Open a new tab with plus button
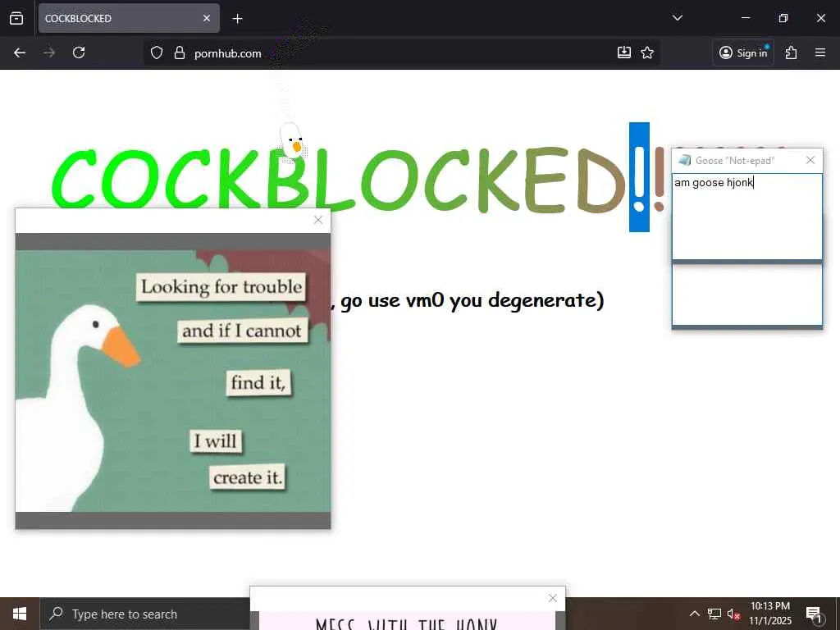The height and width of the screenshot is (630, 840). [x=237, y=19]
